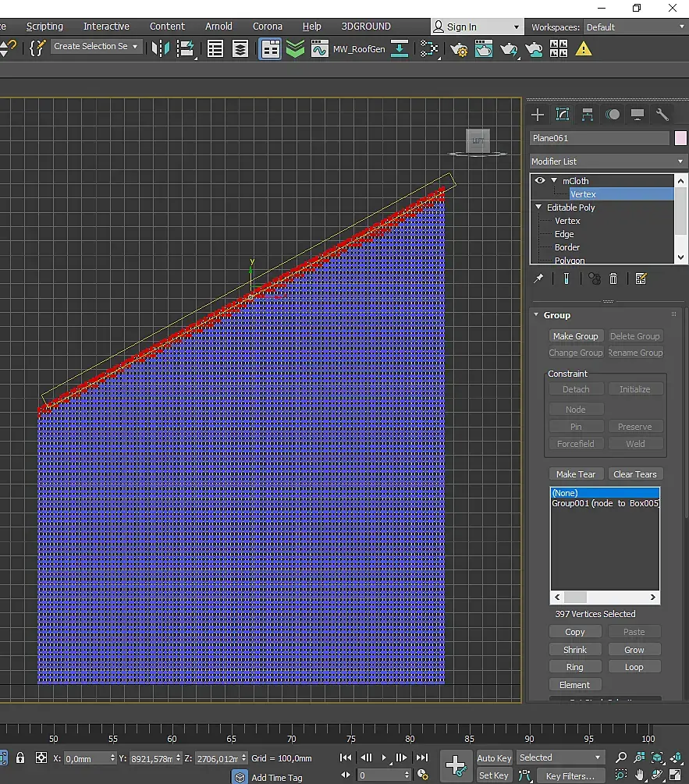Screen dimensions: 689x784
Task: Toggle the Auto Key mode
Action: coord(494,757)
